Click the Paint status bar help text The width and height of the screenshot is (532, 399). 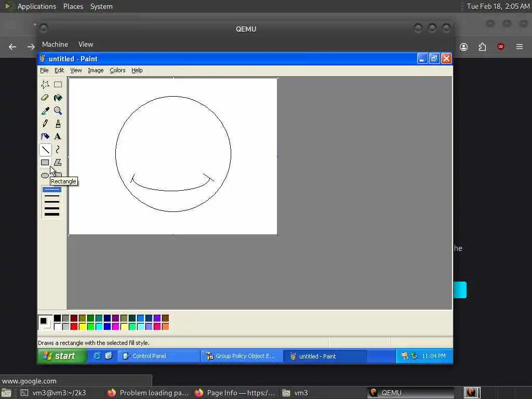coord(94,343)
